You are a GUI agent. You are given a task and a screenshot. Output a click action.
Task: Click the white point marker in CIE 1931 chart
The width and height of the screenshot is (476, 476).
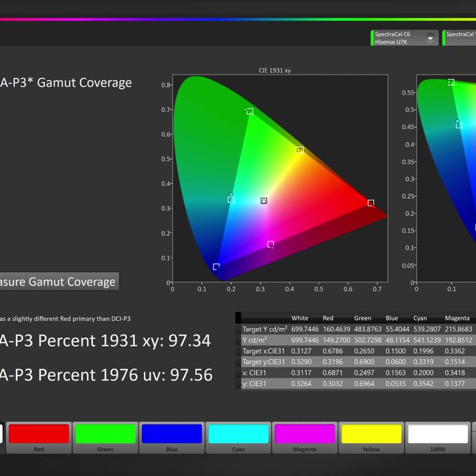pos(264,201)
